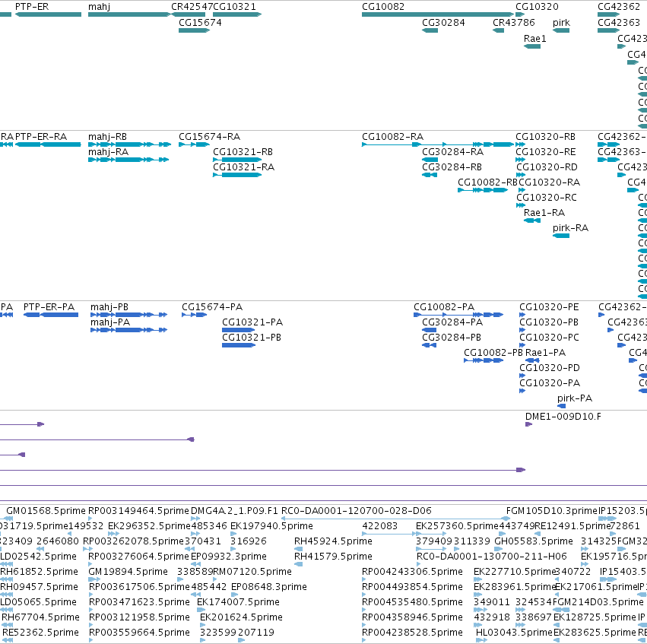Select the EK257360.5prime EST label
Screen dimensions: 647x644
point(457,526)
